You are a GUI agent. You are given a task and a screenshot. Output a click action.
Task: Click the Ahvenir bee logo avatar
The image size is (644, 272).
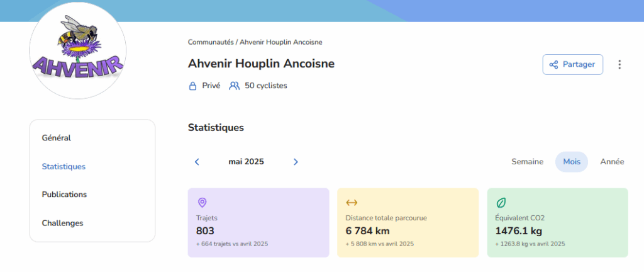[77, 50]
